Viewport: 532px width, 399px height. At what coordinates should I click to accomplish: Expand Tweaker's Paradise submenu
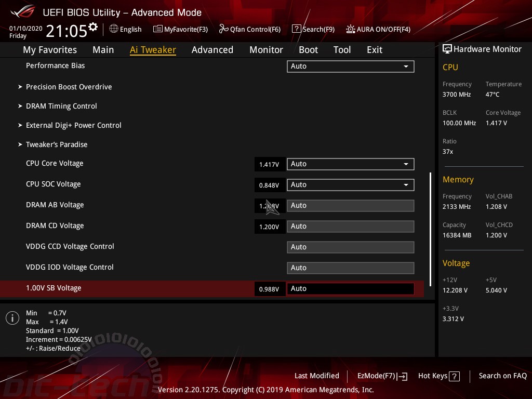(x=52, y=144)
